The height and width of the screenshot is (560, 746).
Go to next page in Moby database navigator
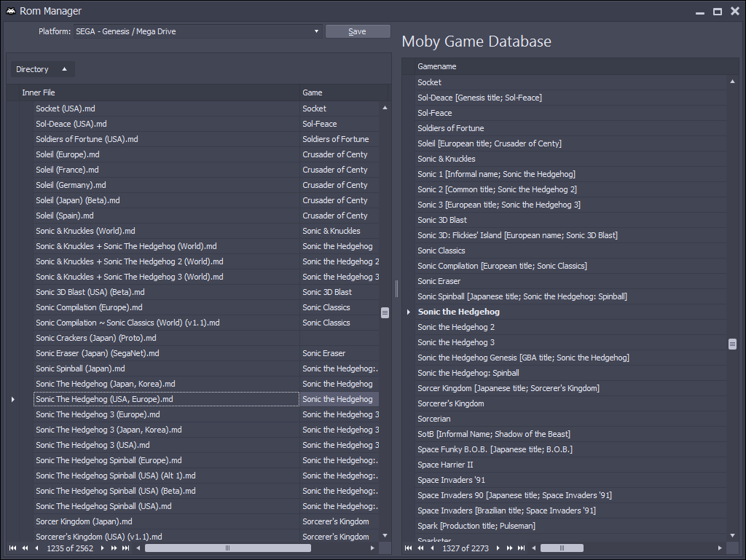(x=510, y=548)
